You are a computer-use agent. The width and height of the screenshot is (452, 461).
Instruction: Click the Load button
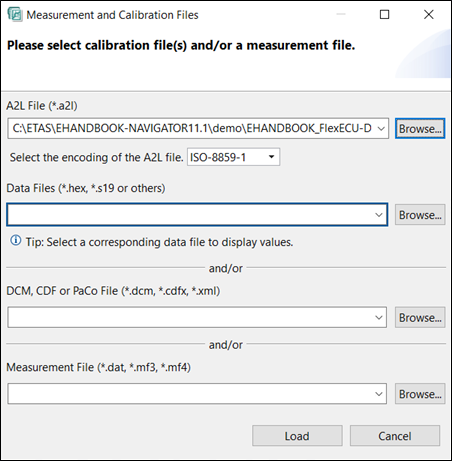[x=297, y=436]
